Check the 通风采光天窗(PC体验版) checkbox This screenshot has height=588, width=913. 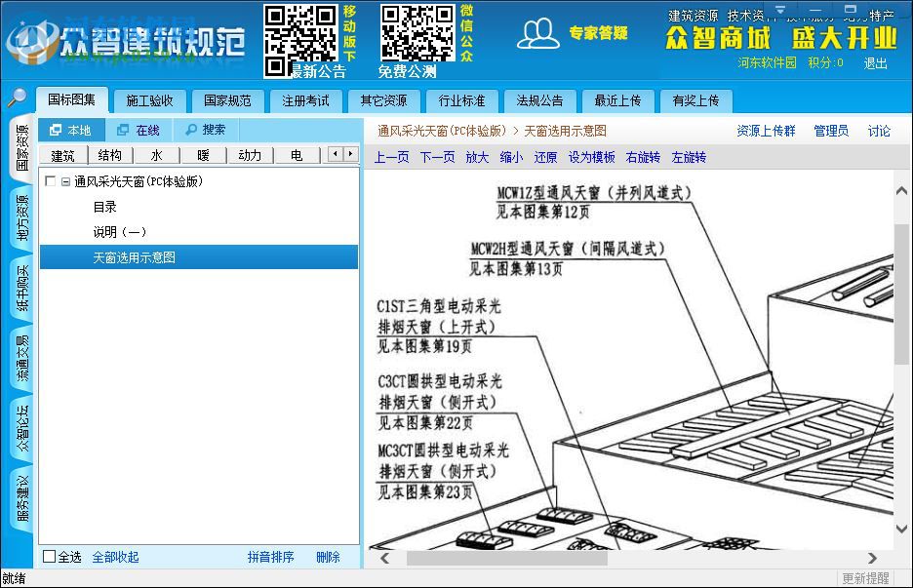point(51,180)
